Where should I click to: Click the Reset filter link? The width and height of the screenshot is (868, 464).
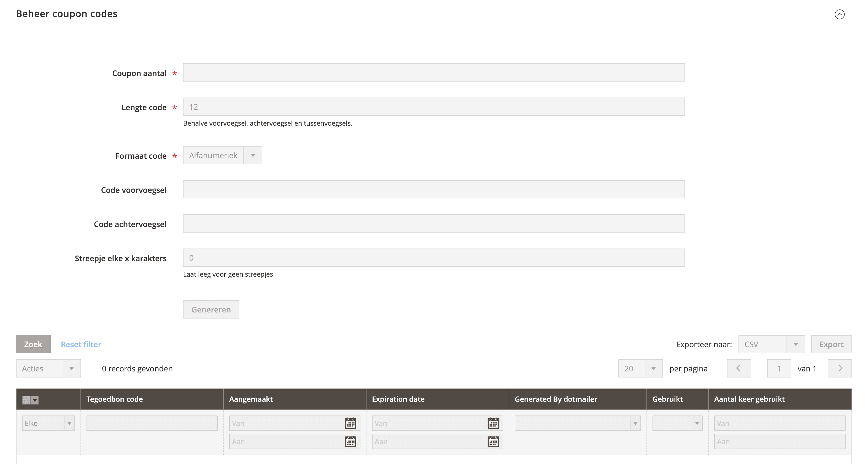pos(81,344)
